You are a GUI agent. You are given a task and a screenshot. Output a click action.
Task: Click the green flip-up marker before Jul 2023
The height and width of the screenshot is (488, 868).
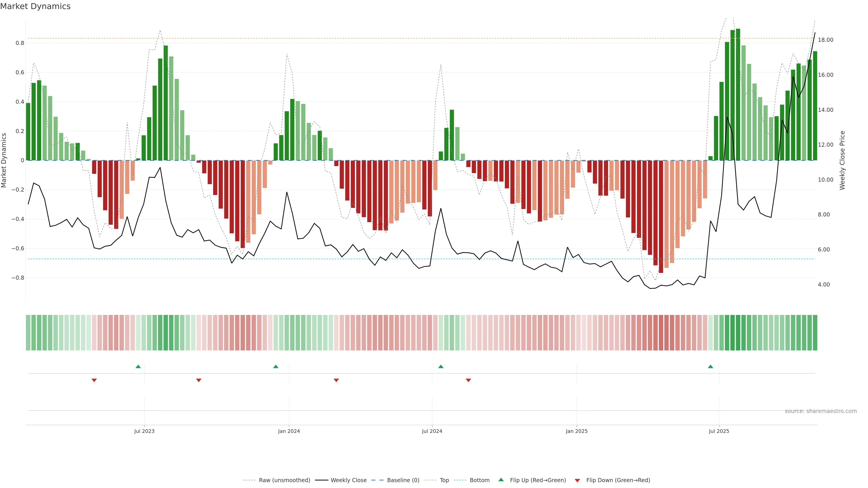[138, 366]
